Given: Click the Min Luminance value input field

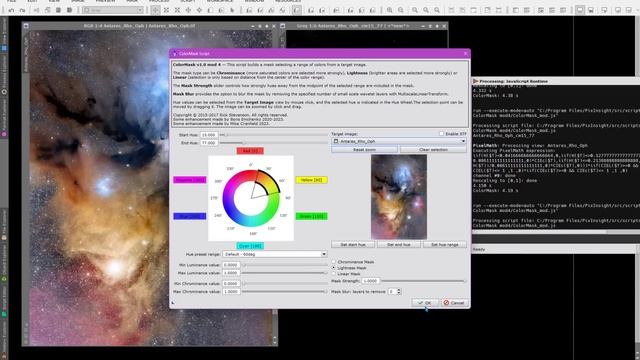Looking at the screenshot, I should point(231,265).
